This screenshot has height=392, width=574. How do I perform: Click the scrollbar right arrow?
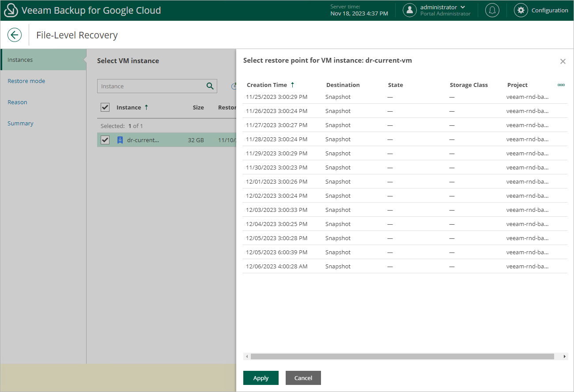point(564,356)
